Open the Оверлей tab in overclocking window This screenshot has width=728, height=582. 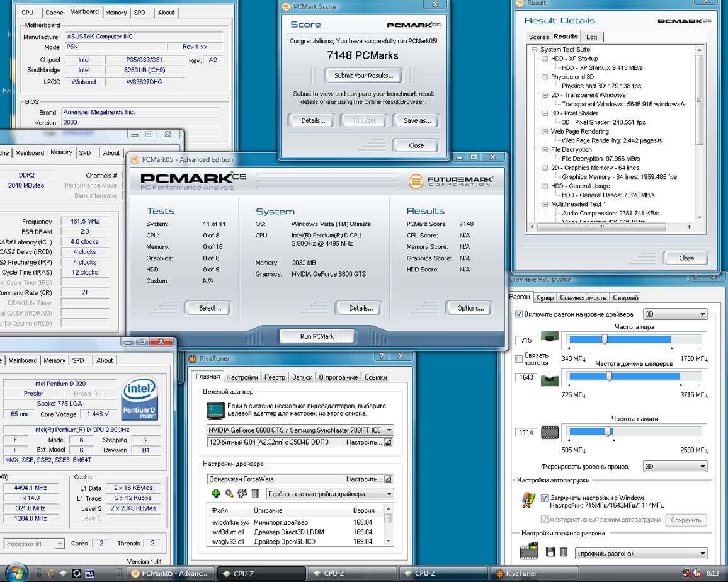coord(625,298)
